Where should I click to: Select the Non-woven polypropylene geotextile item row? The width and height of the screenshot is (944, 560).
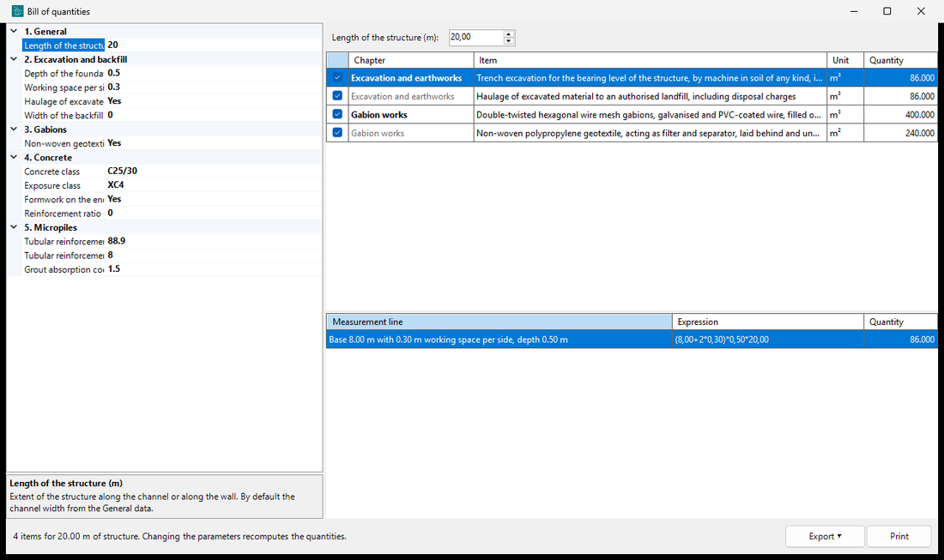pos(632,133)
